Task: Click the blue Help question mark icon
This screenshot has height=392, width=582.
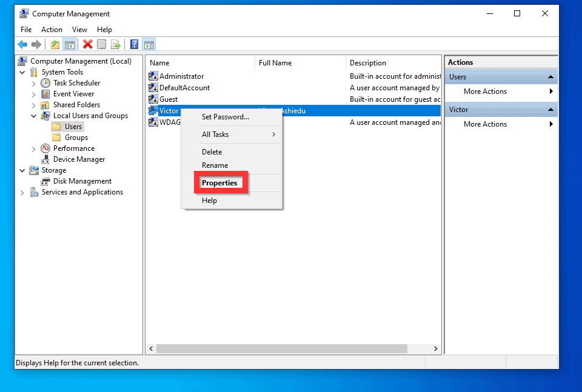Action: (133, 44)
